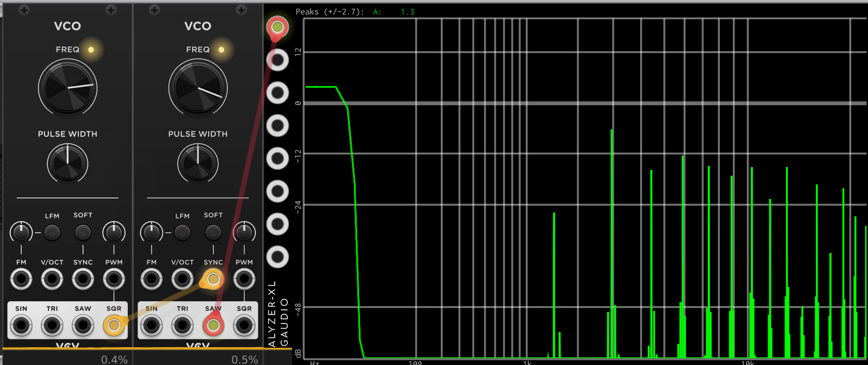Click the fourth input jack on the analyzer
The width and height of the screenshot is (868, 365).
[x=278, y=126]
